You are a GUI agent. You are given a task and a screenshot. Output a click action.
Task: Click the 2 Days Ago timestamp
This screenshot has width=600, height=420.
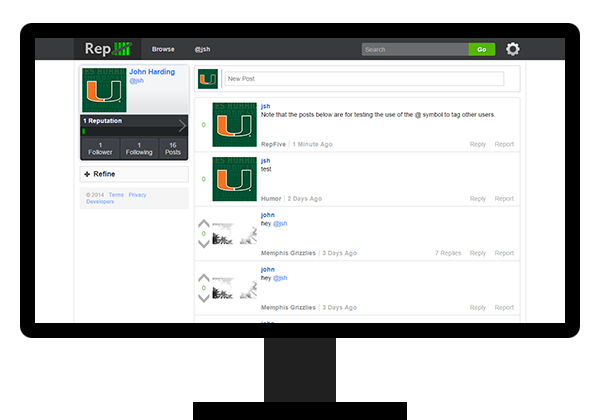[x=305, y=199]
